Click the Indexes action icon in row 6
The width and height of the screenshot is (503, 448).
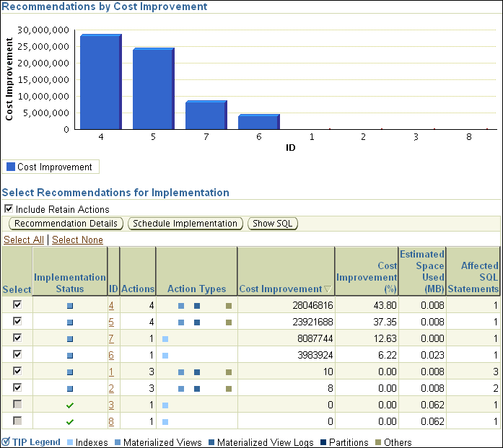(165, 356)
